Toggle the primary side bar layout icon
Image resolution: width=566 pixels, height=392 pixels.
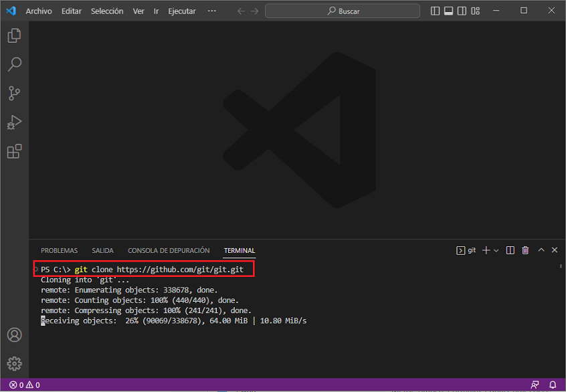click(x=435, y=11)
